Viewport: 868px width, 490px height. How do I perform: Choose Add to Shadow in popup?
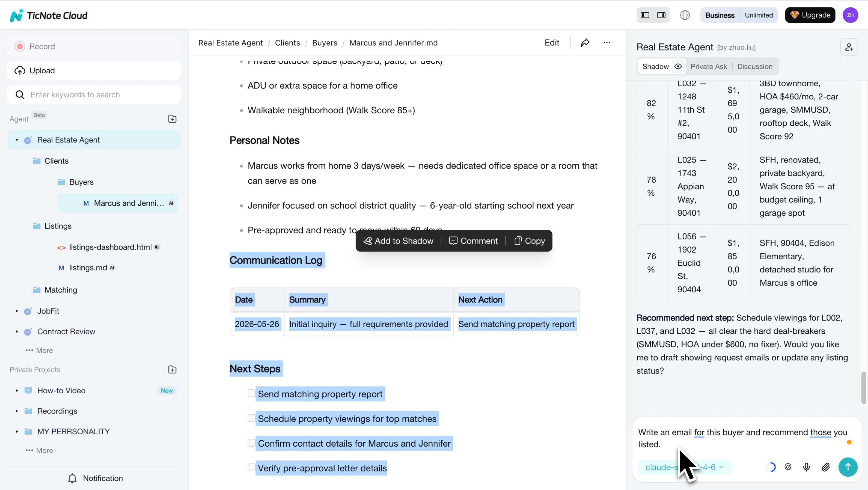398,241
